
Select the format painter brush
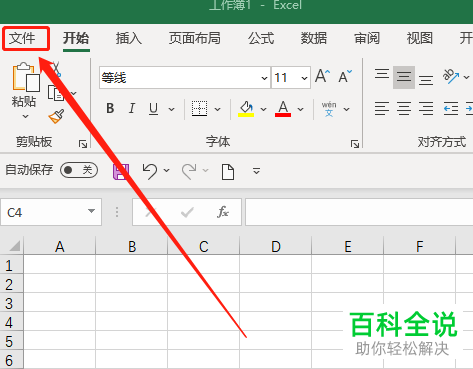point(56,116)
